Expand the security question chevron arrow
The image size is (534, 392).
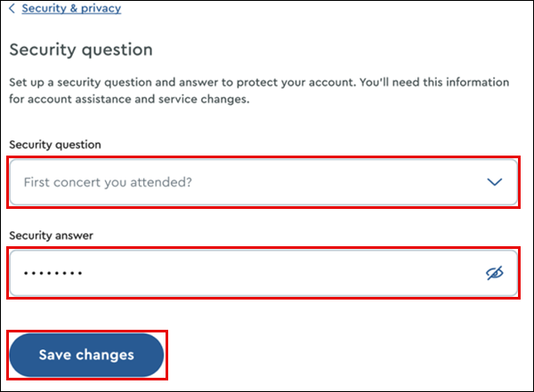(495, 182)
